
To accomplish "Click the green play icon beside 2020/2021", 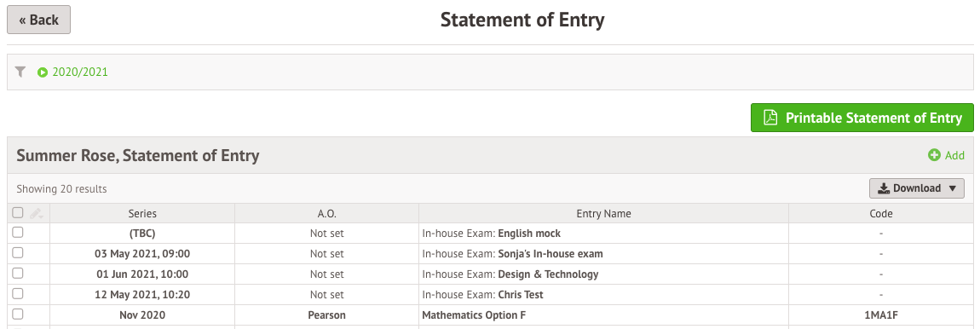I will [43, 72].
